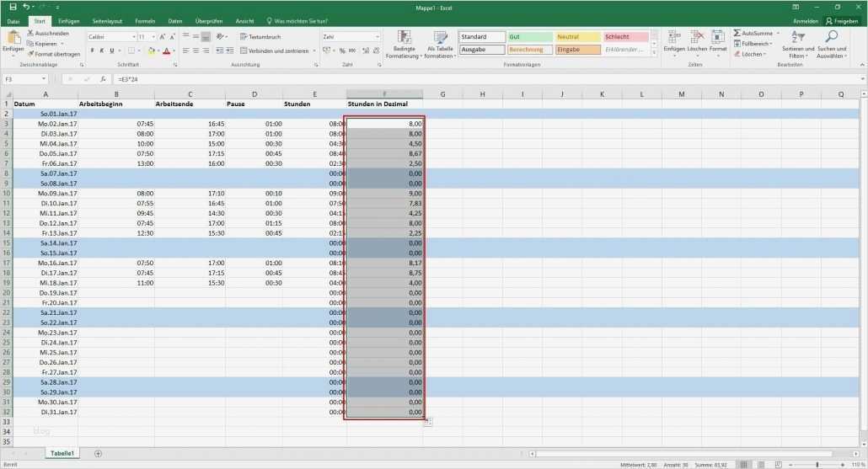Click Sortieren und Filtern icon
Image resolution: width=868 pixels, height=469 pixels.
click(798, 38)
